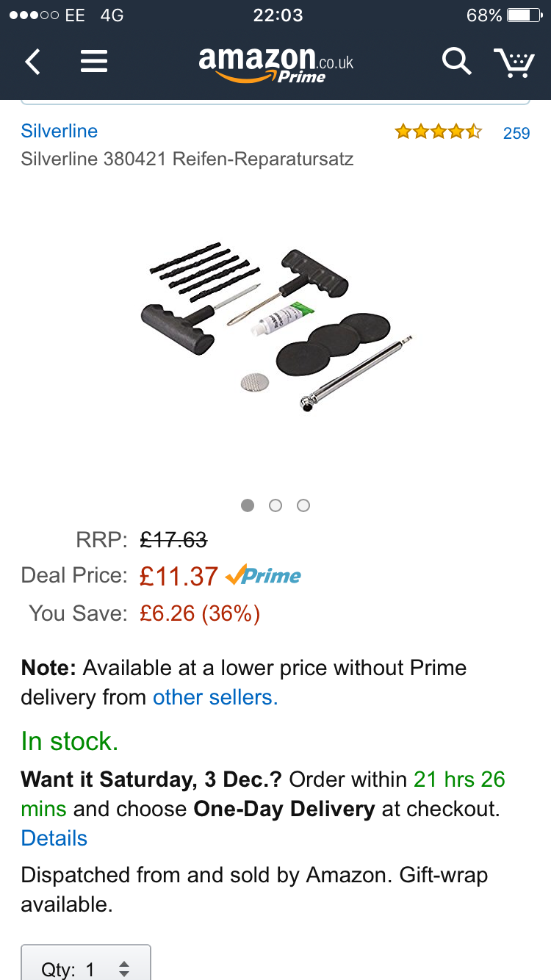Open the other sellers link
Screen dimensions: 551x980
215,697
